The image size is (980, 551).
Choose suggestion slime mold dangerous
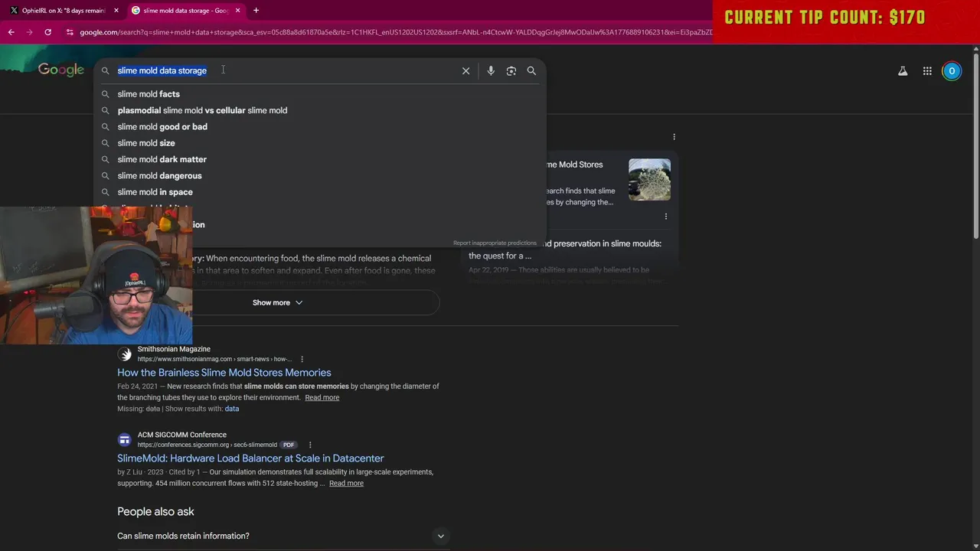(x=320, y=176)
